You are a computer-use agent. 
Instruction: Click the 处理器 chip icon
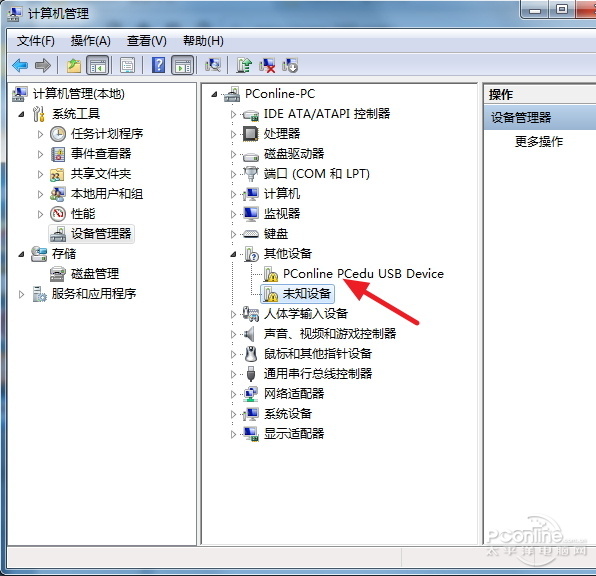pyautogui.click(x=251, y=134)
